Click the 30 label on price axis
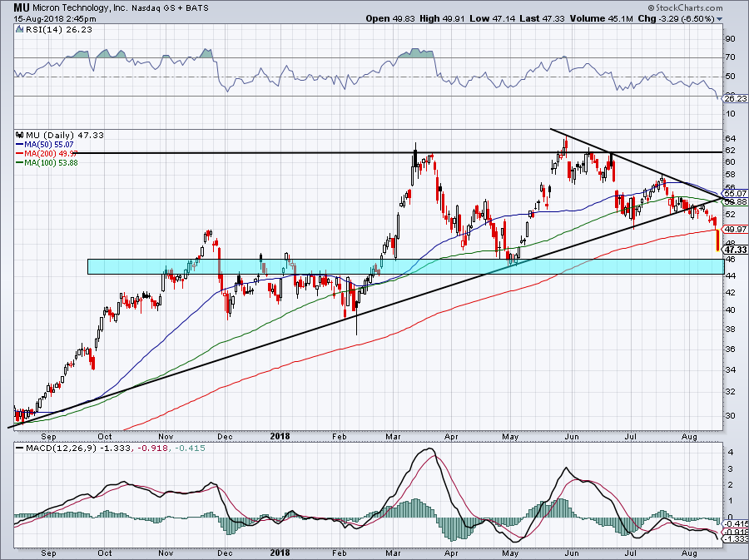 coord(731,415)
